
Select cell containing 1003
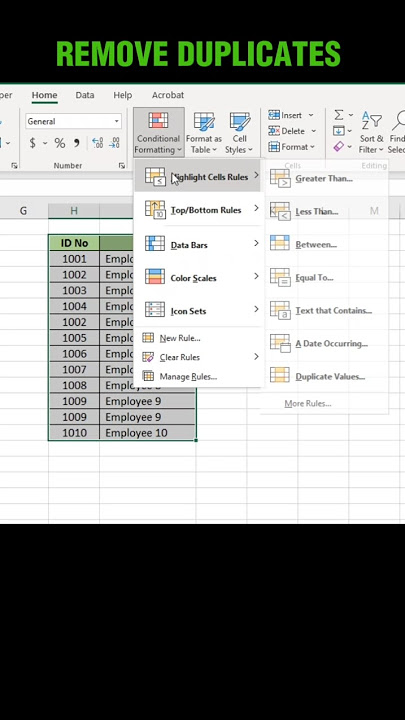tap(74, 290)
